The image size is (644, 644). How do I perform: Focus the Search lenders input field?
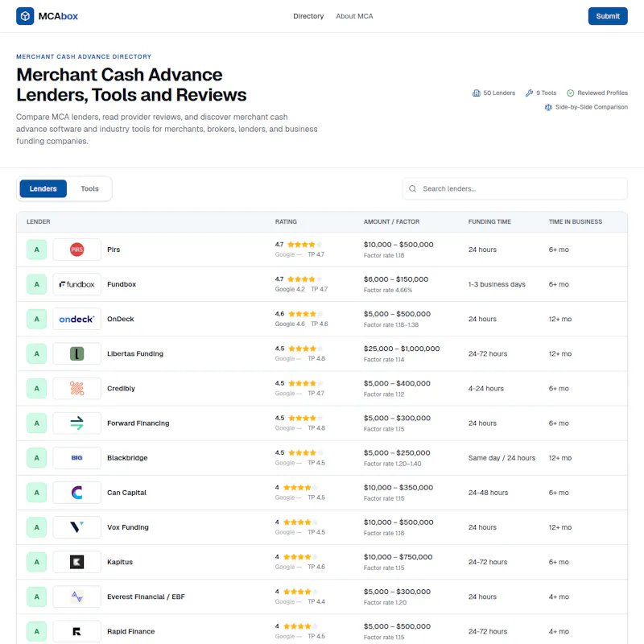point(515,188)
